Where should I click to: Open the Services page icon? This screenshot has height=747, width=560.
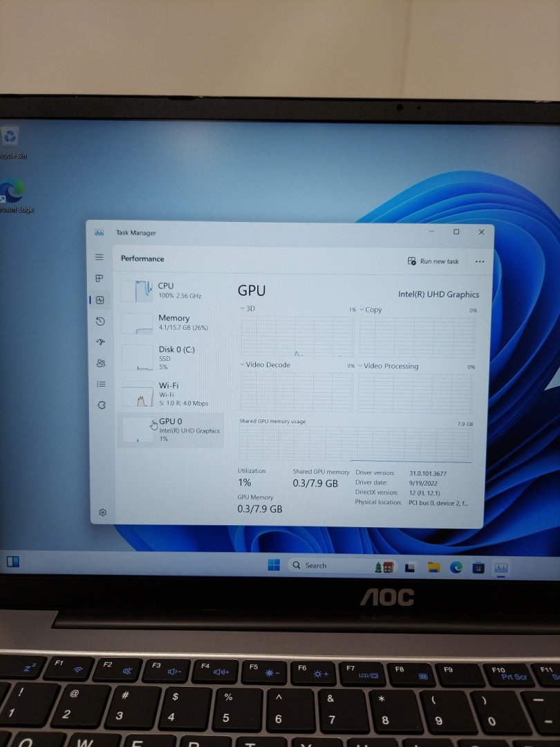102,405
